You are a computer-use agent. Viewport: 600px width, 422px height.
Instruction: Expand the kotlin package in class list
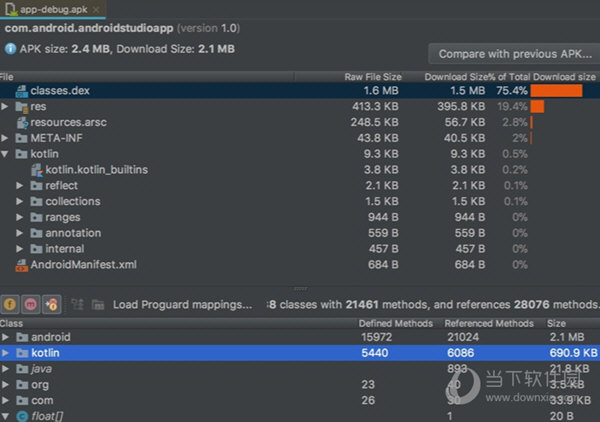click(5, 353)
